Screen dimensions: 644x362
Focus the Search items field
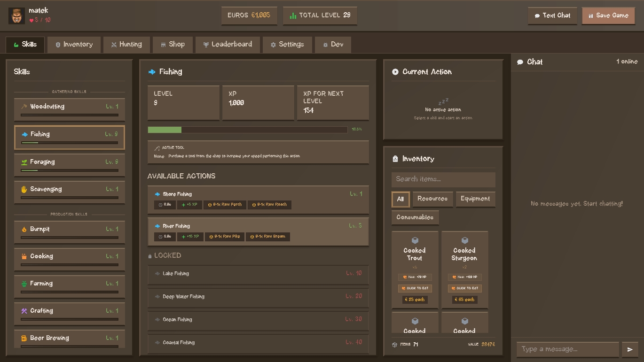[x=443, y=179]
